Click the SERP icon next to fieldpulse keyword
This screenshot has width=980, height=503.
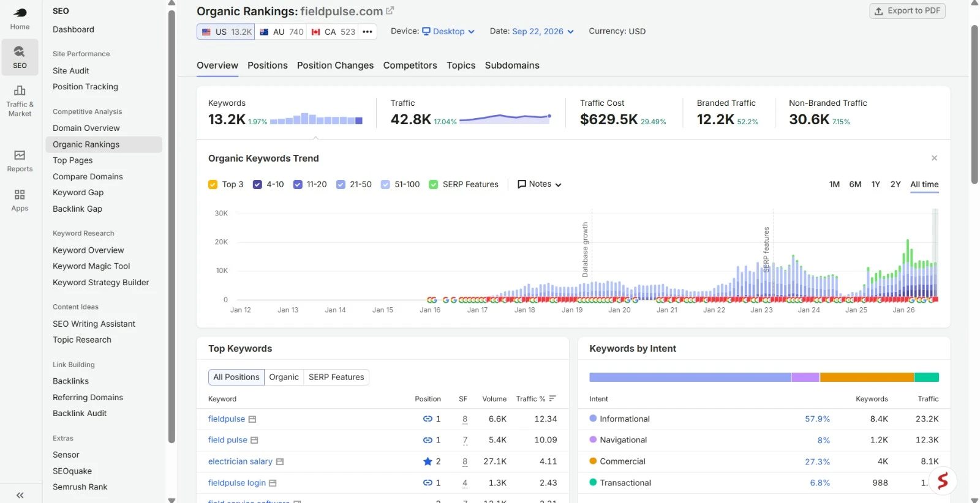click(252, 419)
